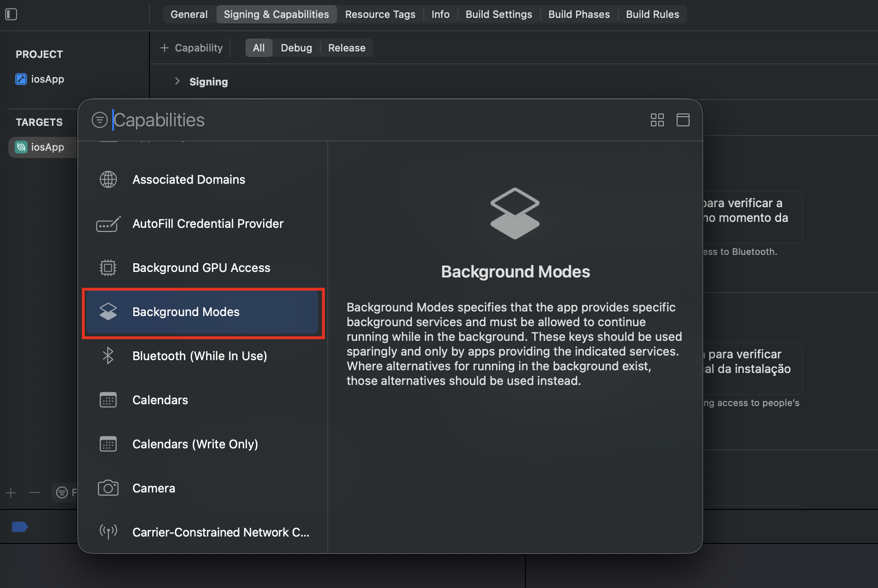Click the AutoFill Credential Provider icon

[x=108, y=224]
